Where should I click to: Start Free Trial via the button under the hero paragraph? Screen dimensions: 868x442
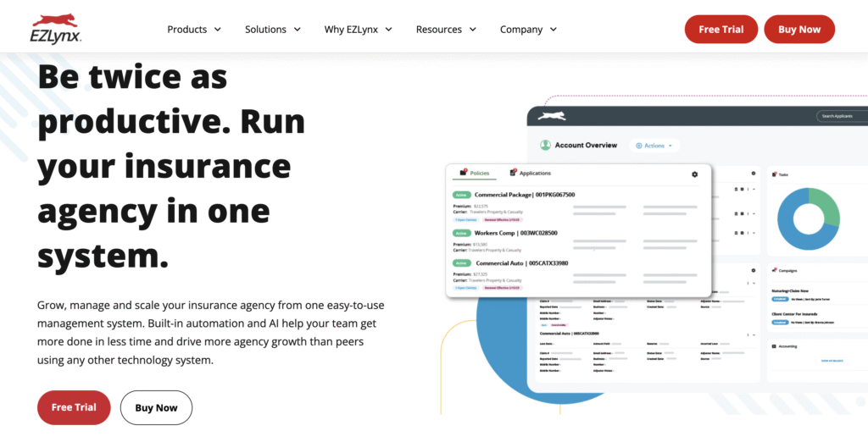[x=74, y=407]
